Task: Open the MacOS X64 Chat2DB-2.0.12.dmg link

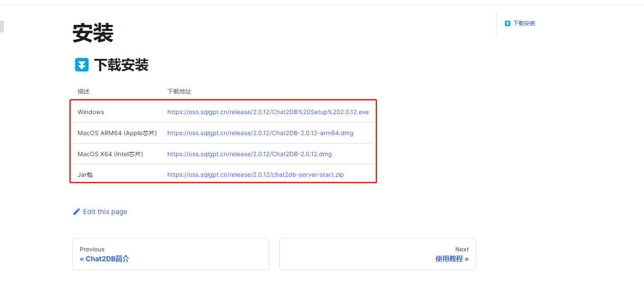Action: [249, 154]
